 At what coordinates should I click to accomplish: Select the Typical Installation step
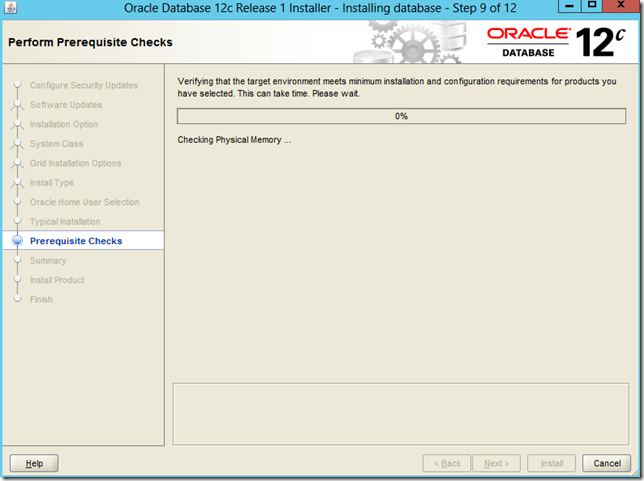pos(65,221)
